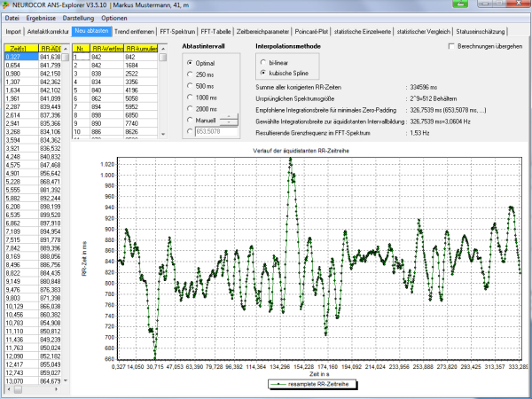This screenshot has height=399, width=532.
Task: Click the down arrow on the time table scrollbar
Action: pos(66,380)
